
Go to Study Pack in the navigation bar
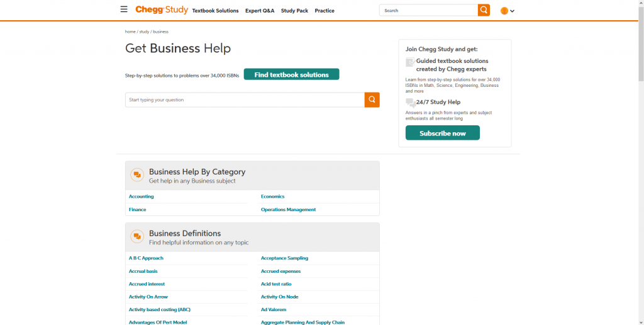(x=294, y=11)
